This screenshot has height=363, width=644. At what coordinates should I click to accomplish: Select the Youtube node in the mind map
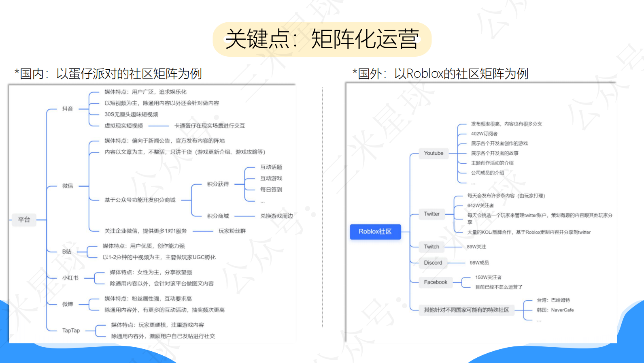[x=434, y=153]
